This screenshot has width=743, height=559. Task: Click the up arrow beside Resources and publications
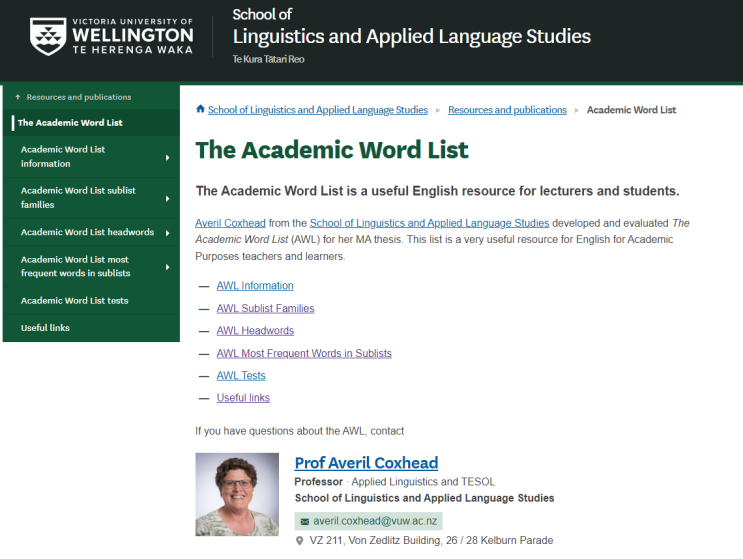(x=18, y=97)
